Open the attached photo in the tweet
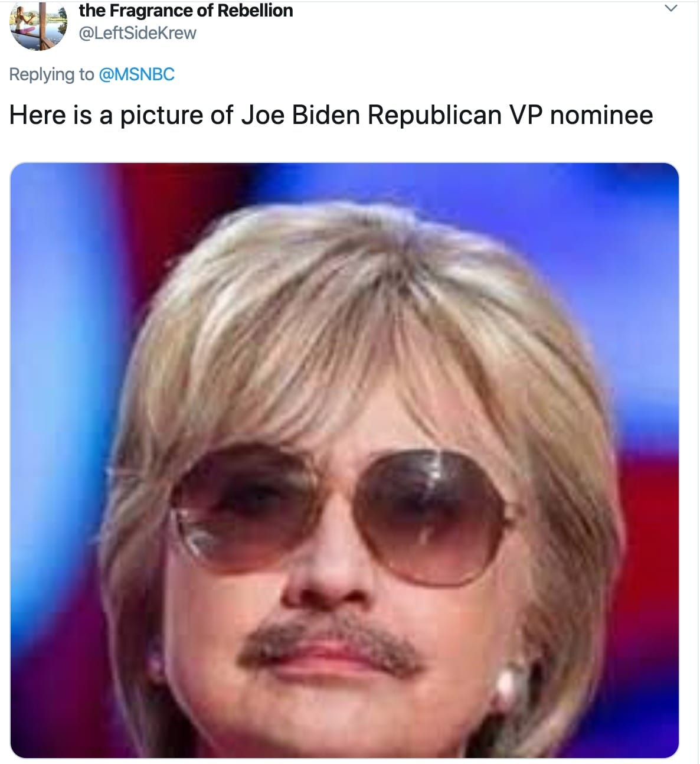 click(x=345, y=460)
